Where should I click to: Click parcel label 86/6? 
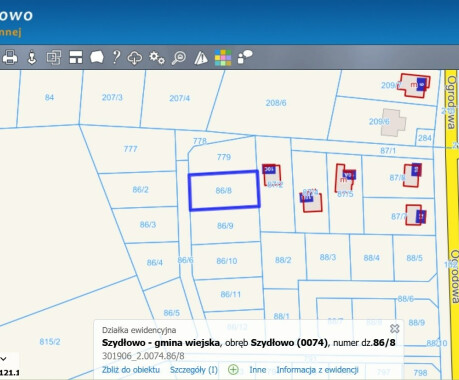185,260
